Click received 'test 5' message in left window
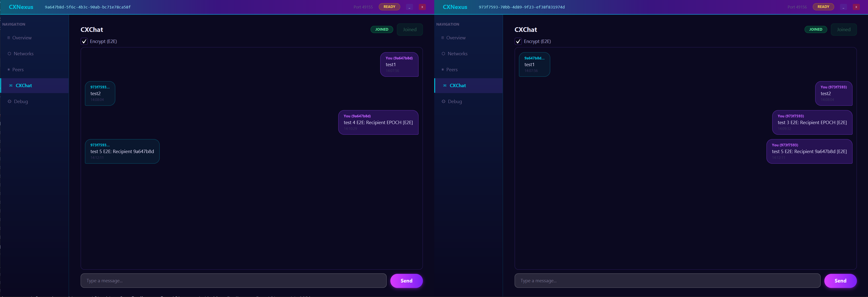868x297 pixels. (x=122, y=151)
